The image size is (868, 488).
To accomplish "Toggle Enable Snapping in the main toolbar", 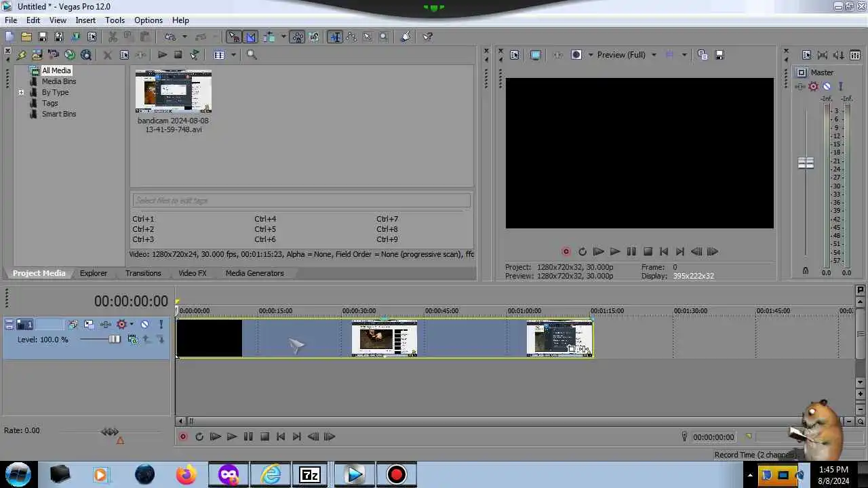I will coord(234,37).
